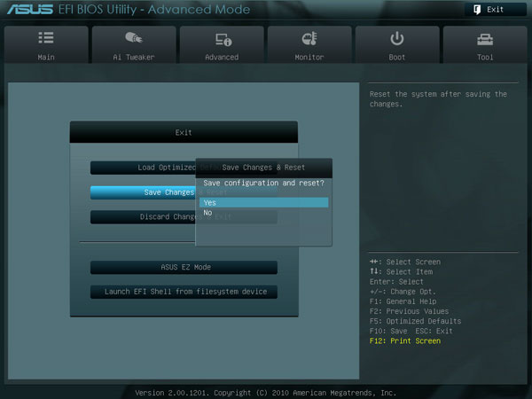Click the Exit door icon at top right

tap(477, 10)
